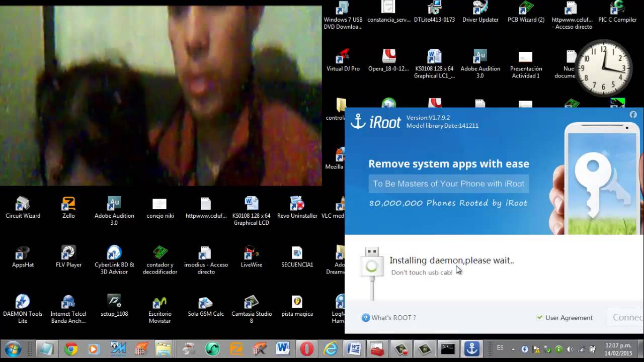
Task: Open CyberLink BD & 3D Advisor icon
Action: click(114, 260)
